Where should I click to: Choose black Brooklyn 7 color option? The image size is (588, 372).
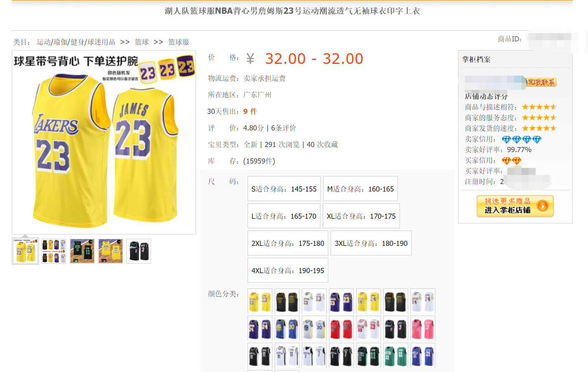(341, 355)
